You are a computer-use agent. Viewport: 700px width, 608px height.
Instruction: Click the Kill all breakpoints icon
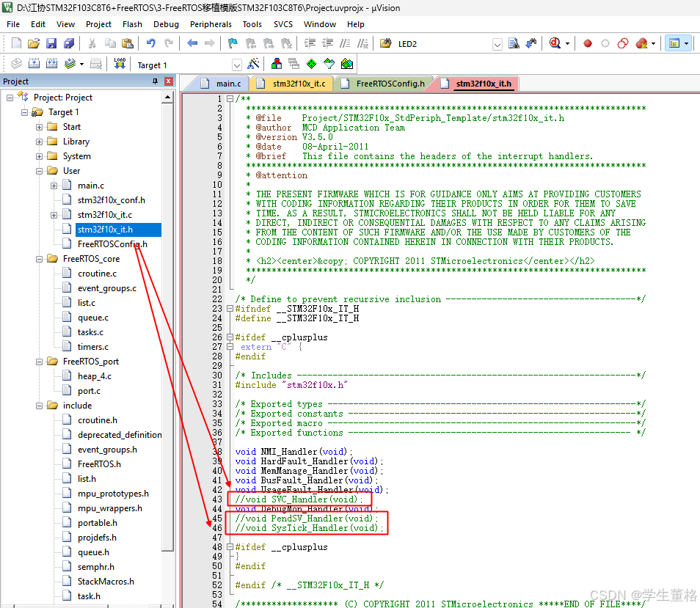[x=641, y=43]
